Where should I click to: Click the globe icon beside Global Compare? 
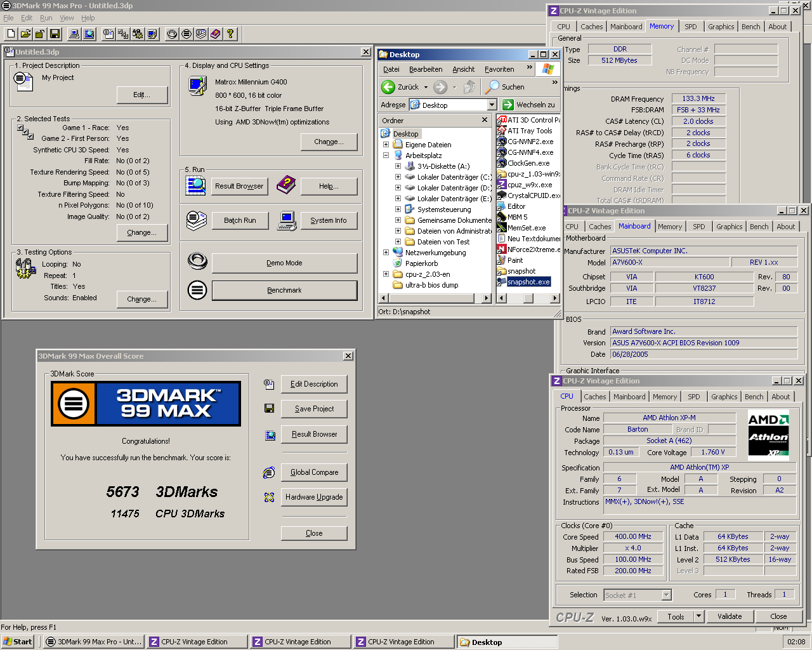pos(269,472)
